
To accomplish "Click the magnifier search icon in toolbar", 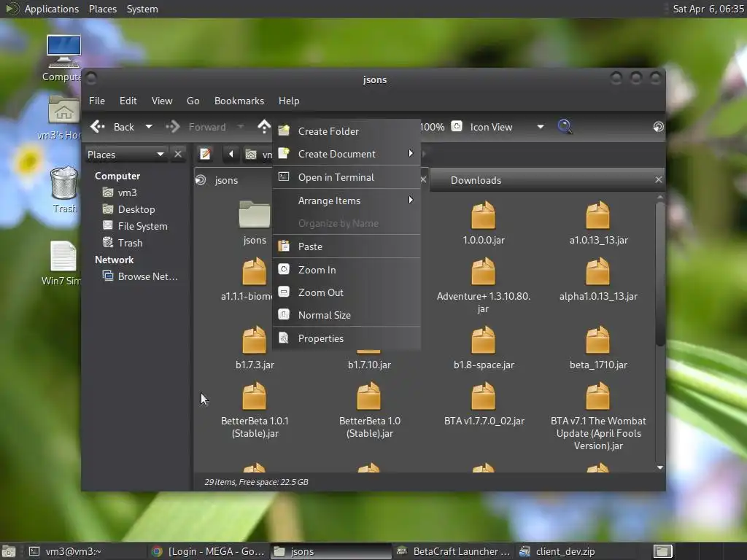I will [x=564, y=127].
